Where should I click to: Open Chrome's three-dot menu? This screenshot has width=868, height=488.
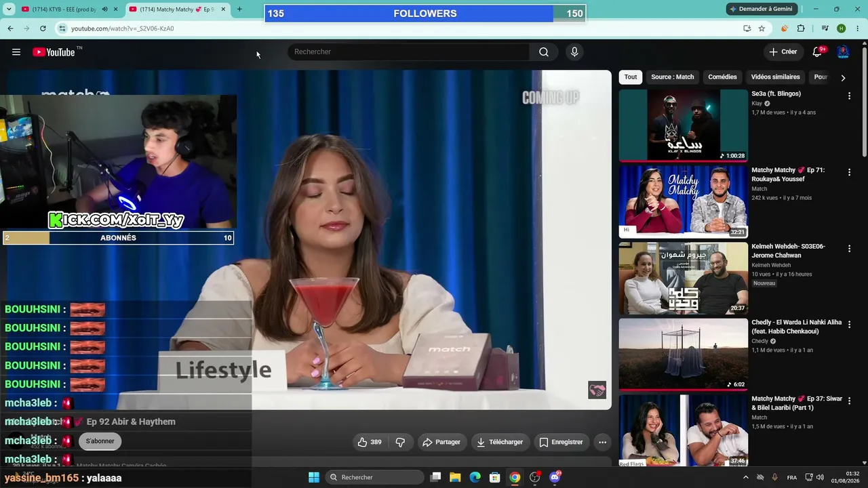point(858,28)
